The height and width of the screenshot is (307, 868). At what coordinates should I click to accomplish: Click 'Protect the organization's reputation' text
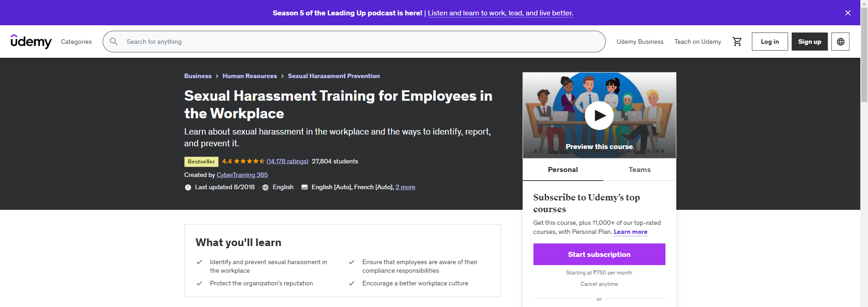[261, 283]
